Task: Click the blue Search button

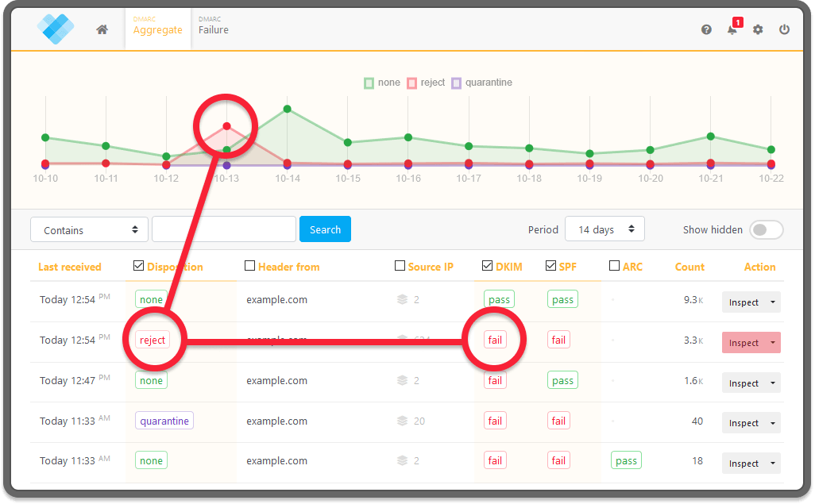Action: pyautogui.click(x=325, y=229)
